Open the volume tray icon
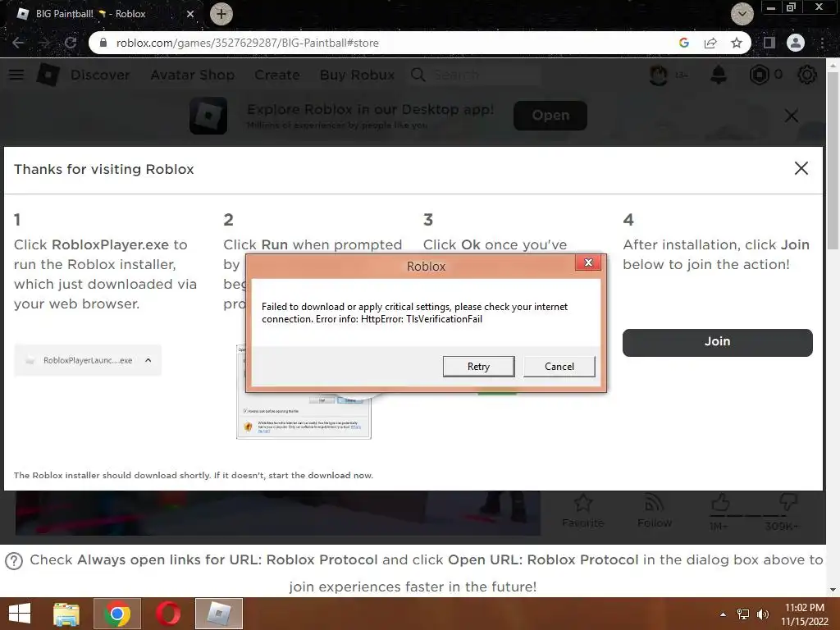 pos(763,614)
